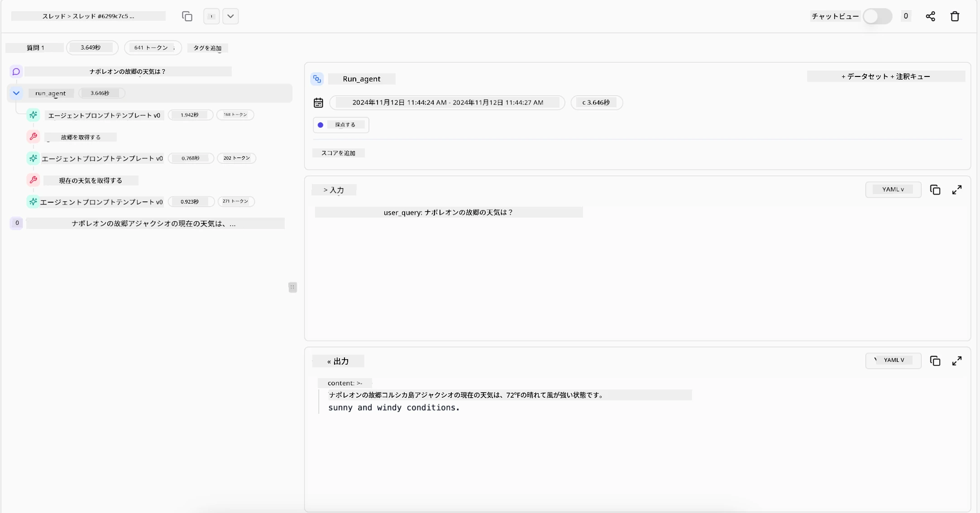The width and height of the screenshot is (980, 513).
Task: Copy the 出力 section content
Action: pos(935,361)
